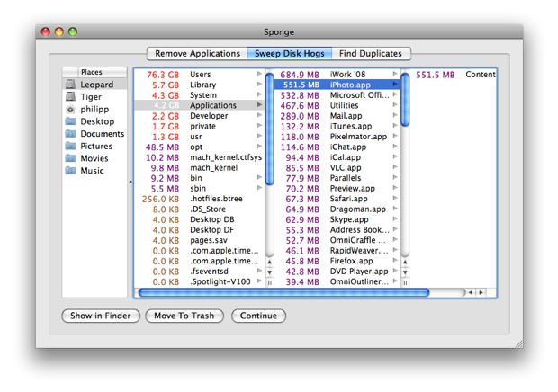Click the horizontal scroll right arrow
This screenshot has width=558, height=392.
coord(481,292)
